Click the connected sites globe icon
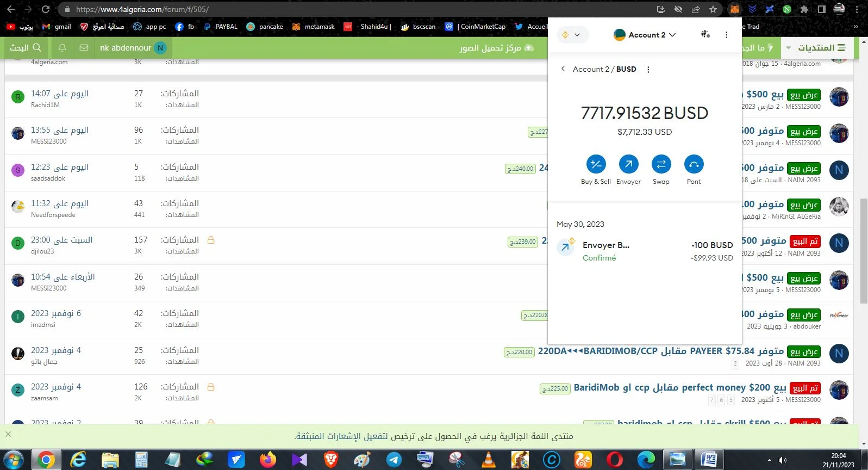The height and width of the screenshot is (470, 868). pos(705,34)
